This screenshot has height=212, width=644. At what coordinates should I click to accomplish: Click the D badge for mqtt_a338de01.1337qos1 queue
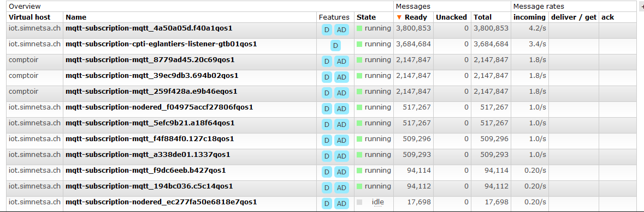(327, 156)
